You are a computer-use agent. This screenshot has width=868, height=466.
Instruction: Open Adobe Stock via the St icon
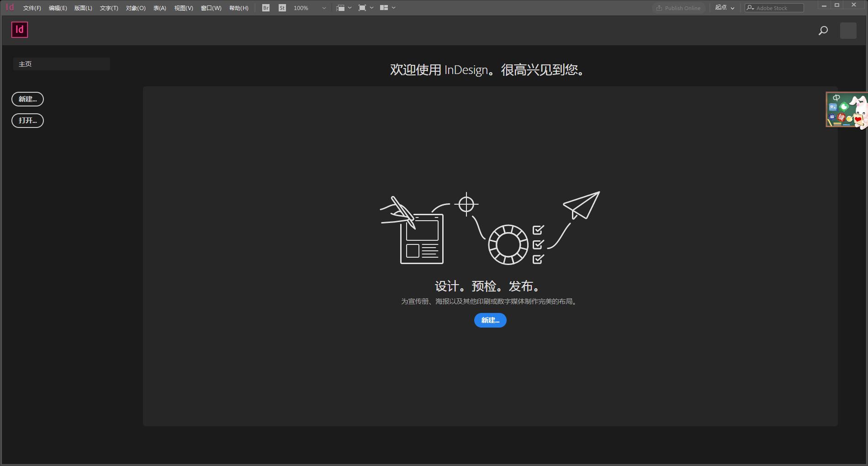pyautogui.click(x=282, y=7)
